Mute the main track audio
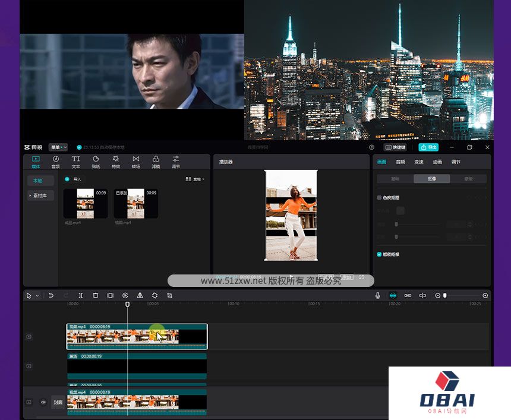511x420 pixels. [x=43, y=402]
